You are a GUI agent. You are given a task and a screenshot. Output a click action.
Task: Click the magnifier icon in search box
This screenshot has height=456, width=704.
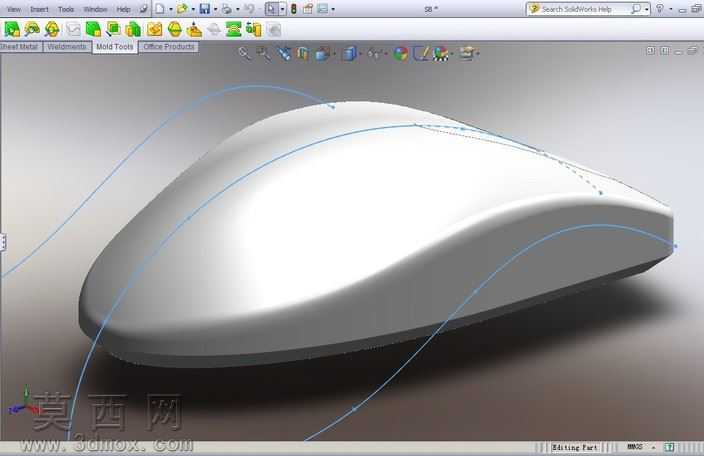[x=636, y=9]
